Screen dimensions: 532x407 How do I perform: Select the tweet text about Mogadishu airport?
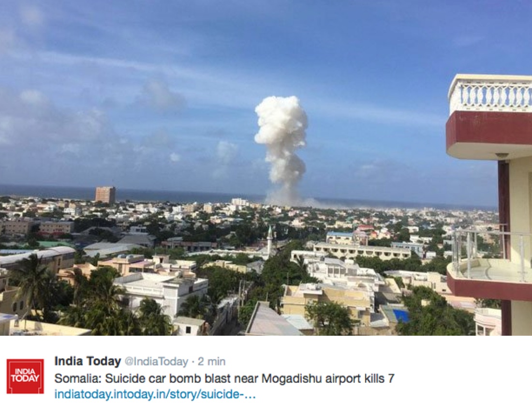click(224, 378)
